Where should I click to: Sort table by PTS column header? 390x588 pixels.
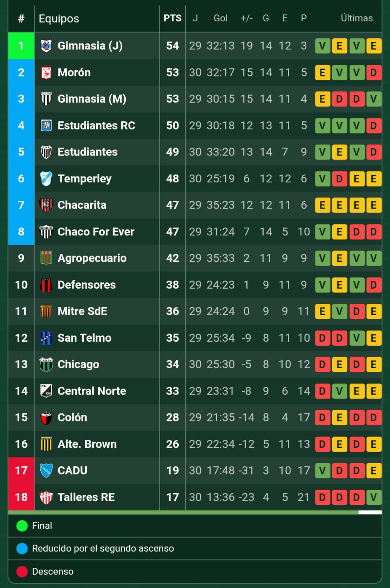pos(172,18)
